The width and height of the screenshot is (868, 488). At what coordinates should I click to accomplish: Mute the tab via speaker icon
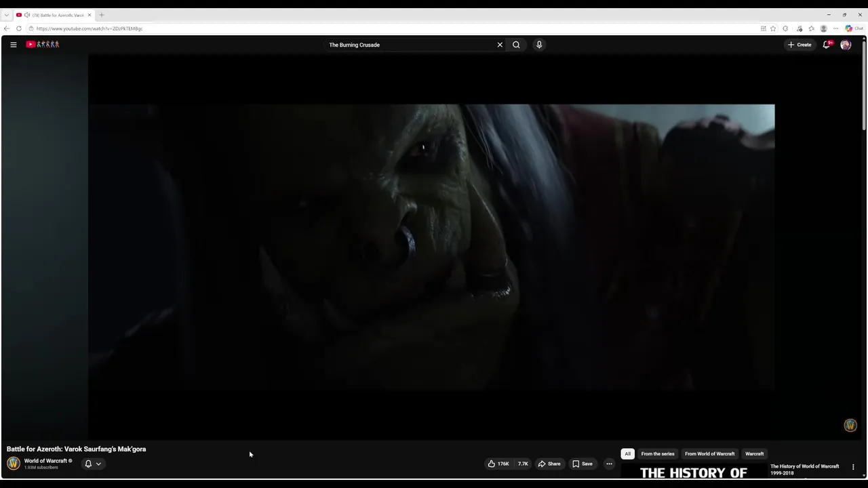[x=26, y=15]
